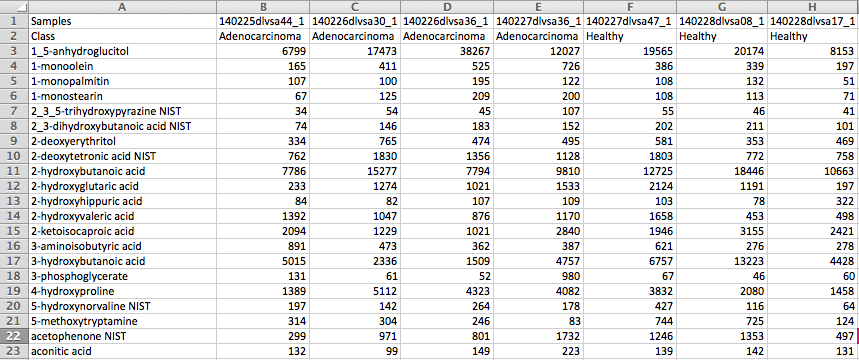Click the select-all corner triangle
The width and height of the screenshot is (859, 360).
tap(14, 7)
